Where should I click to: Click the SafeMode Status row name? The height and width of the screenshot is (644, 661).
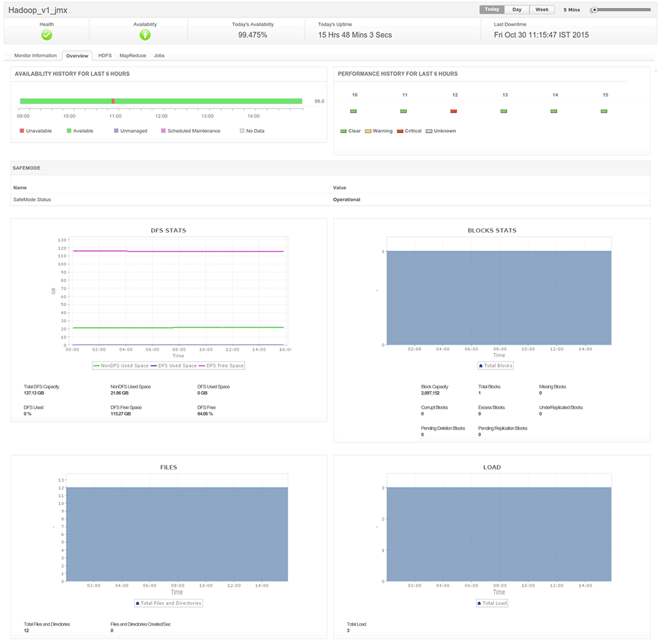(x=32, y=200)
